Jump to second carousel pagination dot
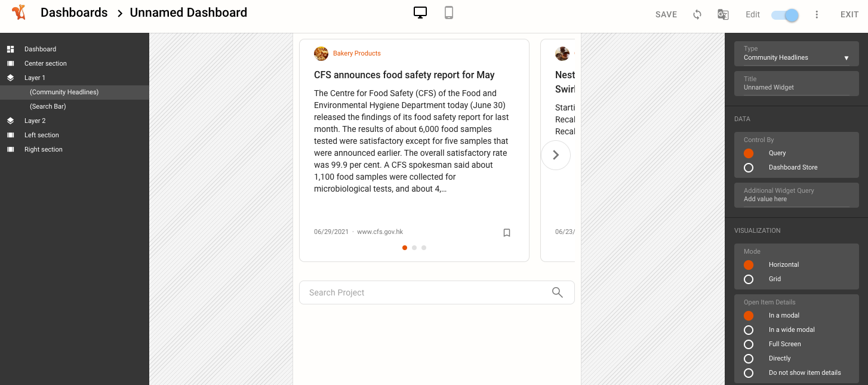This screenshot has width=868, height=385. tap(414, 248)
